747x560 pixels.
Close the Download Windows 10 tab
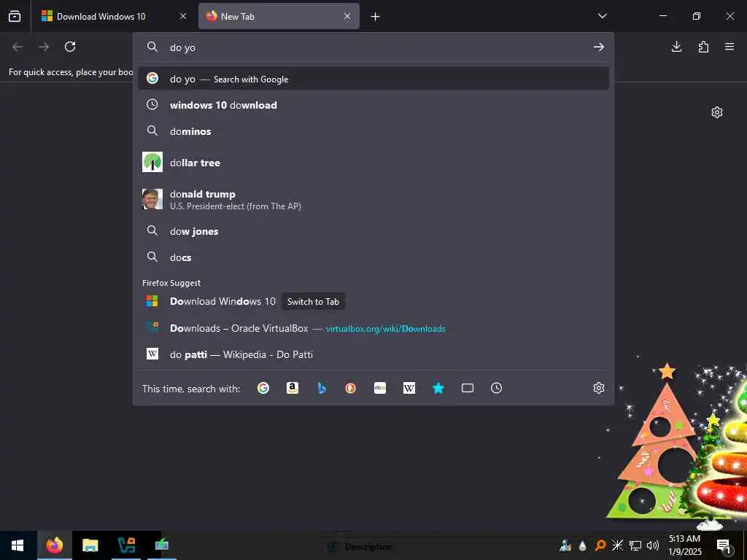(x=183, y=16)
